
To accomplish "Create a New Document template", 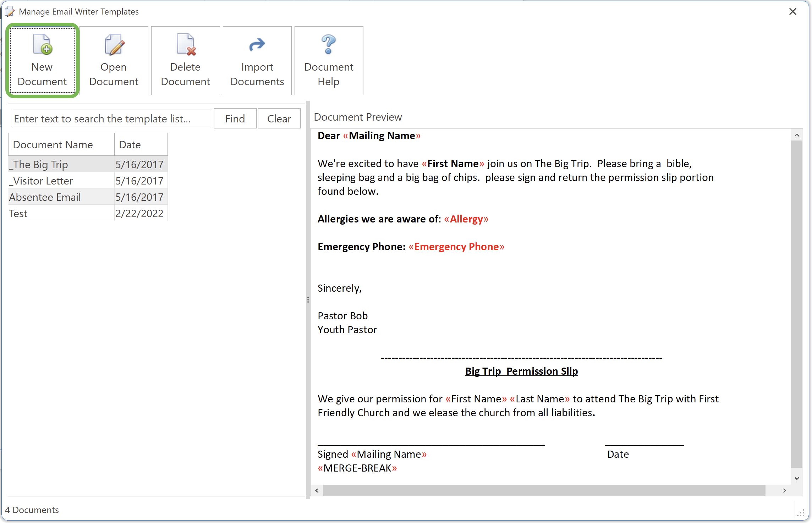I will point(42,60).
